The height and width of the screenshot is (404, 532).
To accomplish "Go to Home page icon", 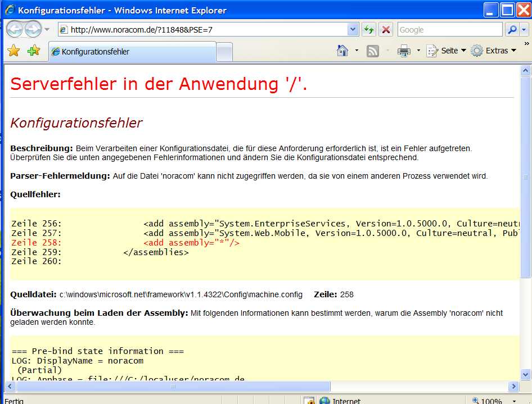I will pos(342,51).
